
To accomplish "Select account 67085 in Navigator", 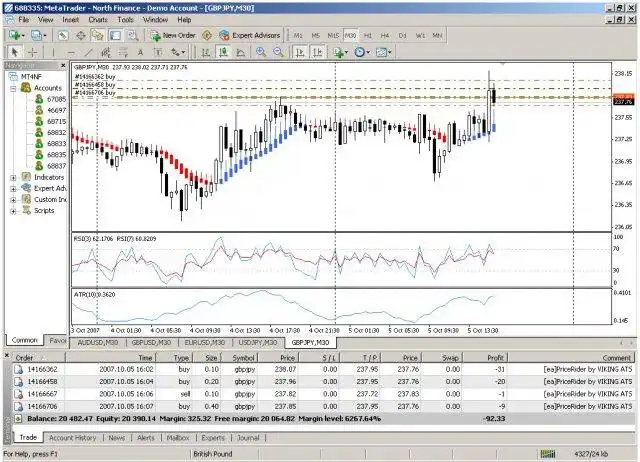I will pyautogui.click(x=51, y=99).
